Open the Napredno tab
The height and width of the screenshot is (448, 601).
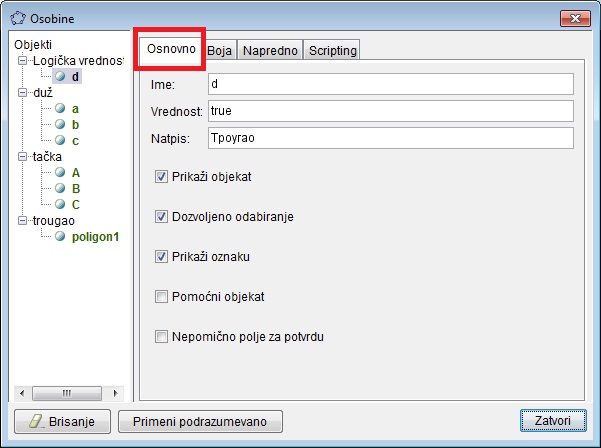[x=270, y=50]
